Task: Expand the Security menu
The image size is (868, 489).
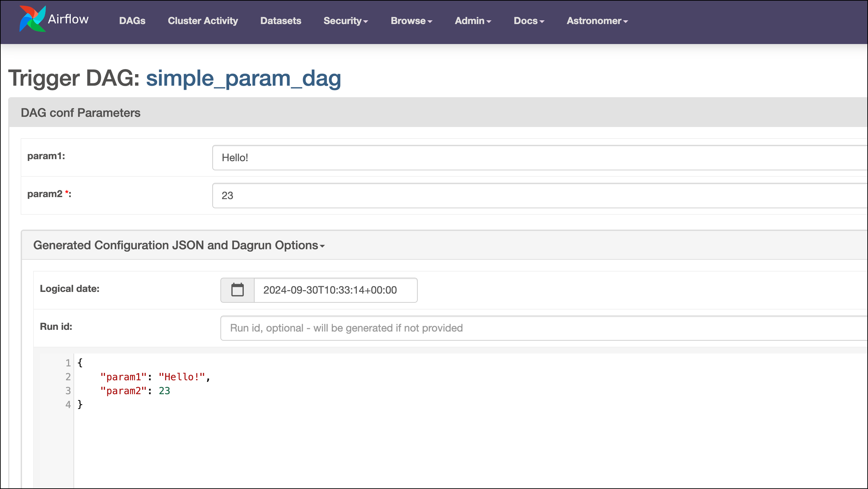Action: pos(343,21)
